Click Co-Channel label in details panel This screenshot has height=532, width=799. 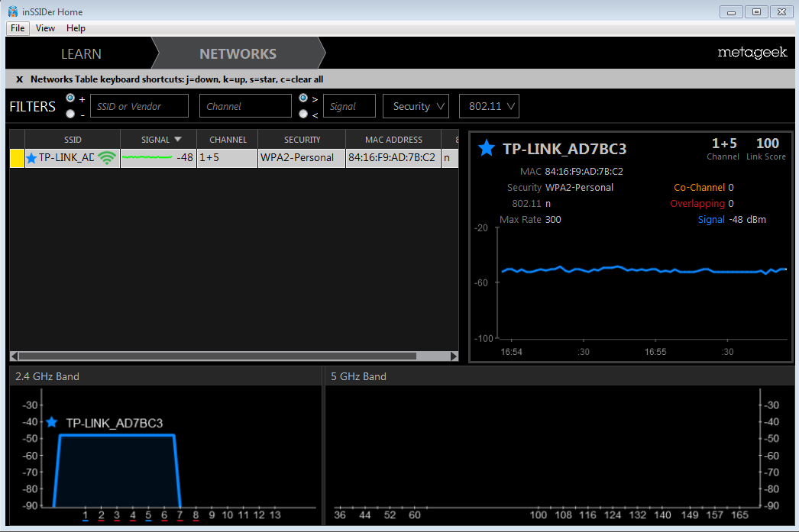click(699, 187)
